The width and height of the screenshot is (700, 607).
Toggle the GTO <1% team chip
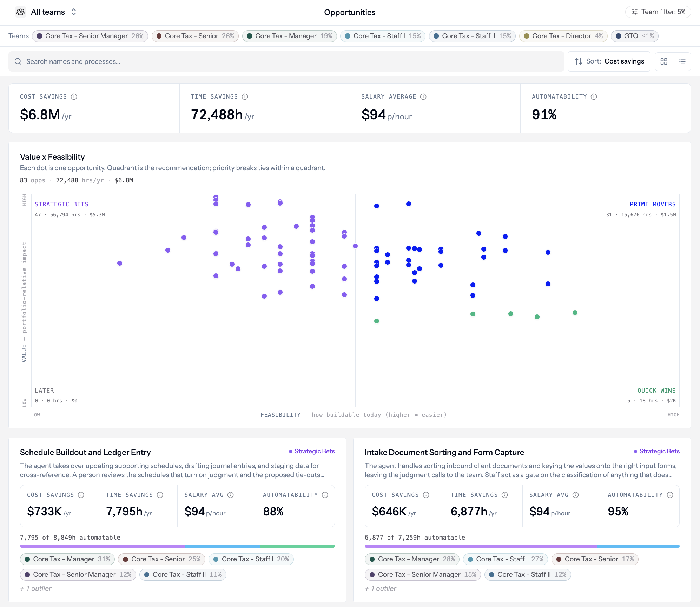[634, 36]
